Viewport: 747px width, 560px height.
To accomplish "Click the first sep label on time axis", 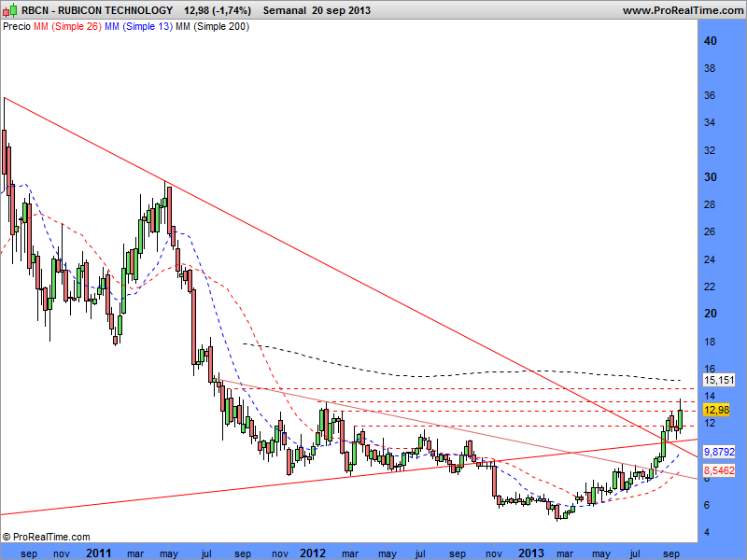I will (x=29, y=553).
